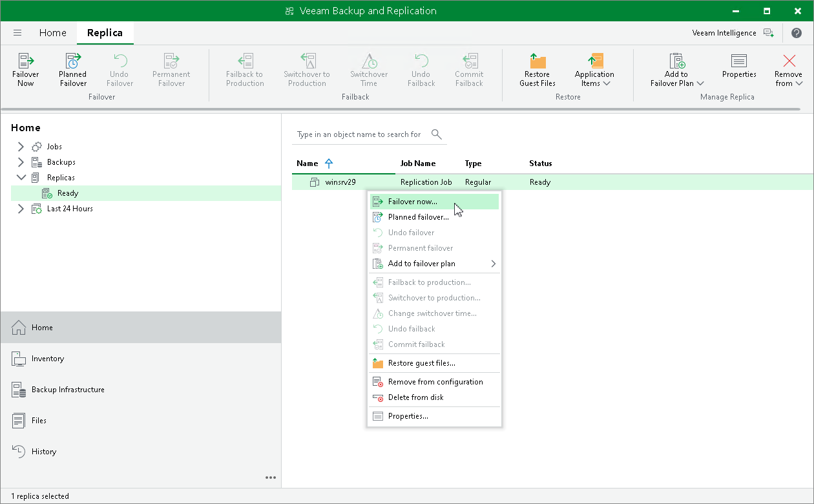Open the Files view
814x504 pixels.
pos(141,421)
